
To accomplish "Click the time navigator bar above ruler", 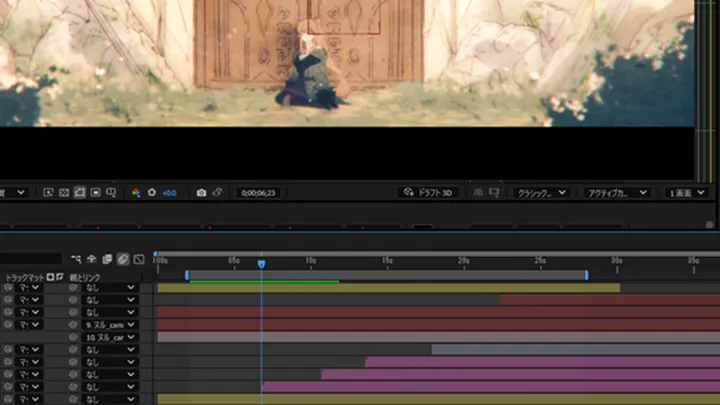I will (439, 253).
